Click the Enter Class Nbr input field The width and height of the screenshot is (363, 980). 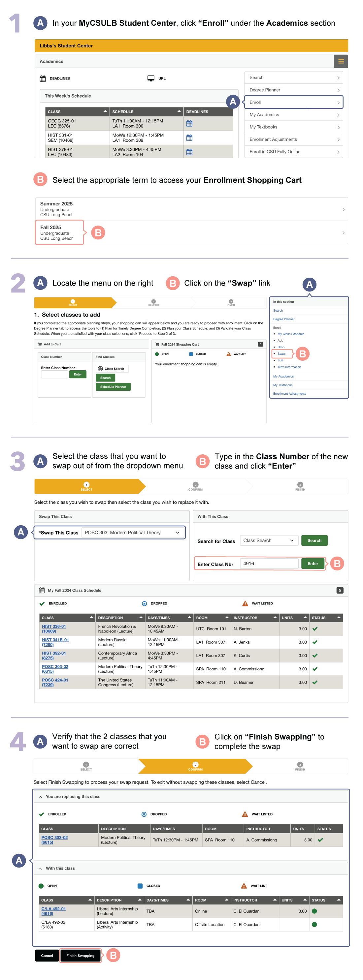[x=269, y=564]
